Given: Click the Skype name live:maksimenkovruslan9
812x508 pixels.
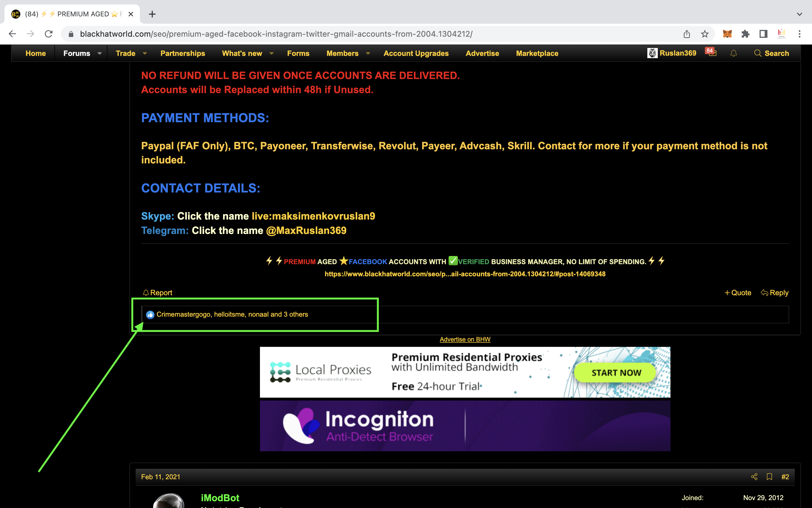Looking at the screenshot, I should 314,216.
